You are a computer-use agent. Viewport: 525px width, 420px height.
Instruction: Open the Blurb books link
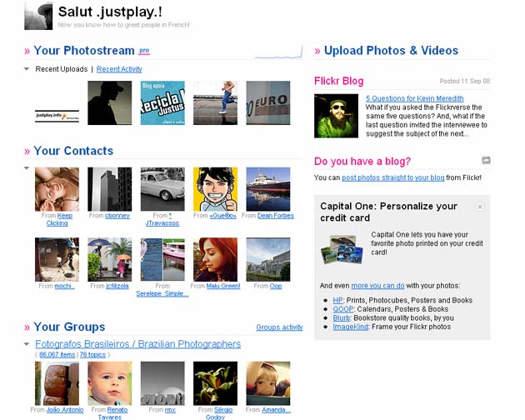click(x=342, y=317)
